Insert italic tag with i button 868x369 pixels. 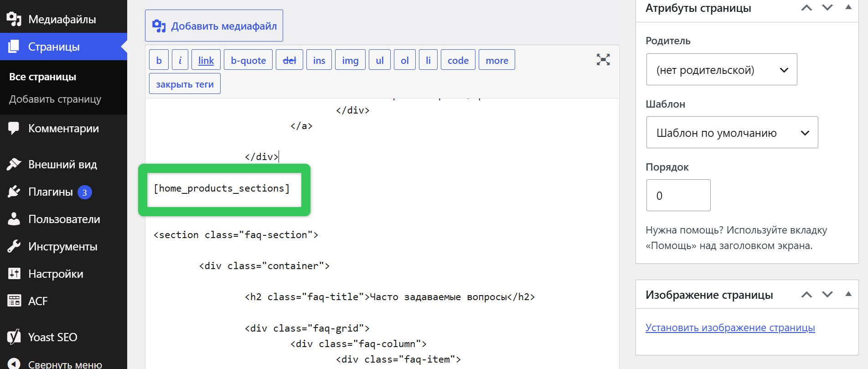coord(180,60)
